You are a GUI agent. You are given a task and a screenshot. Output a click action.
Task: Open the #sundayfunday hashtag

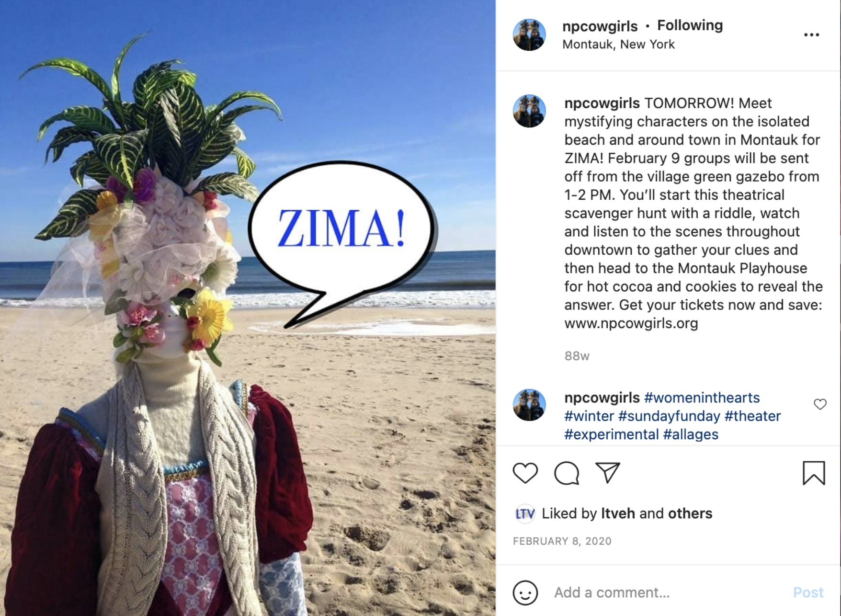(x=669, y=416)
